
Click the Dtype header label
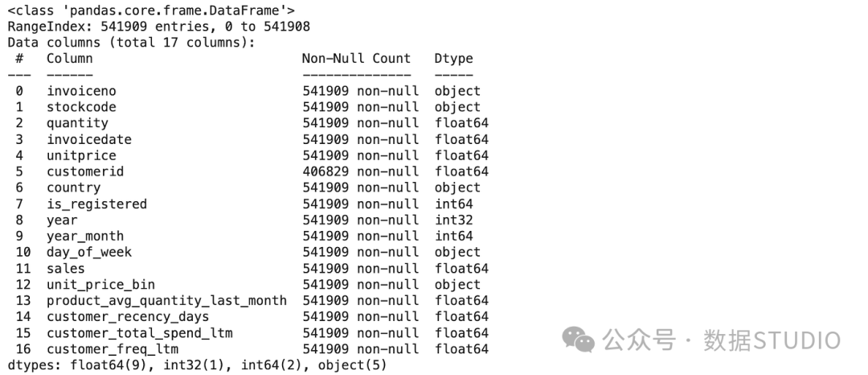coord(454,59)
